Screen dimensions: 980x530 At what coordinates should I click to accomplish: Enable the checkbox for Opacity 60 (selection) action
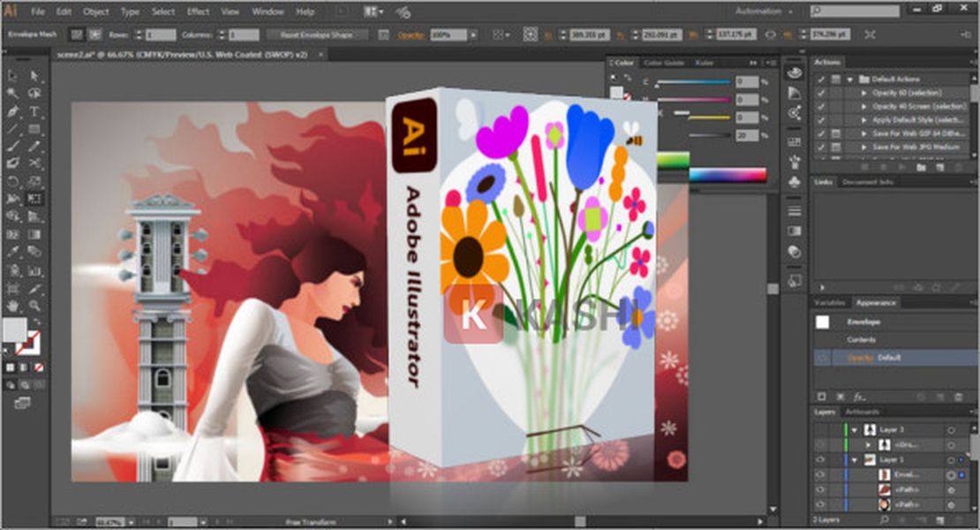coord(820,93)
